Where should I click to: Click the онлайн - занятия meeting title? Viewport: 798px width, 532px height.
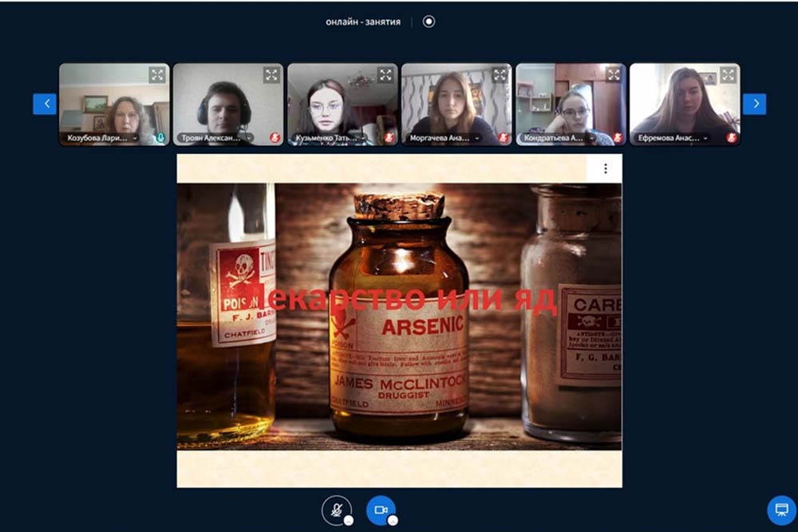[363, 22]
